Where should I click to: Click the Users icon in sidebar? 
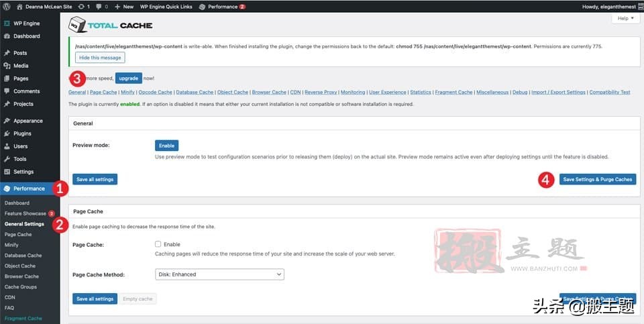pos(7,146)
